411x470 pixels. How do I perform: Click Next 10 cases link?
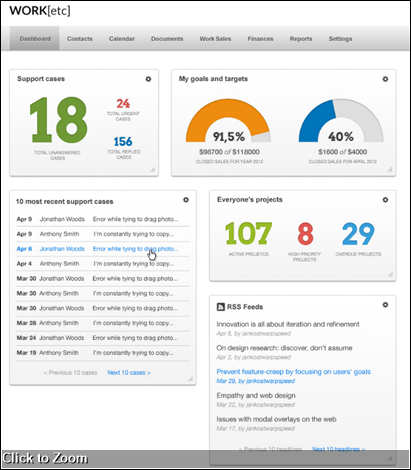[129, 373]
